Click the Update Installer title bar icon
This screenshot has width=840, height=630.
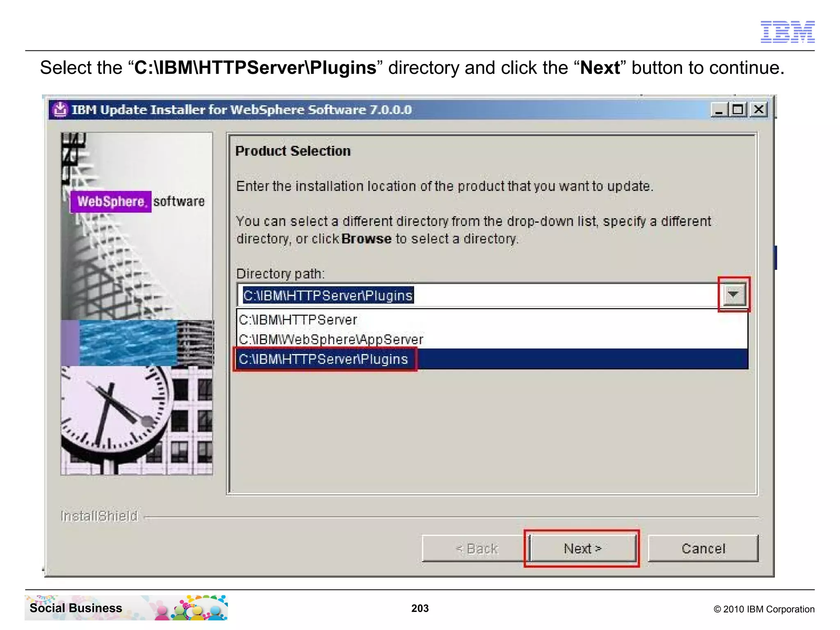(60, 109)
